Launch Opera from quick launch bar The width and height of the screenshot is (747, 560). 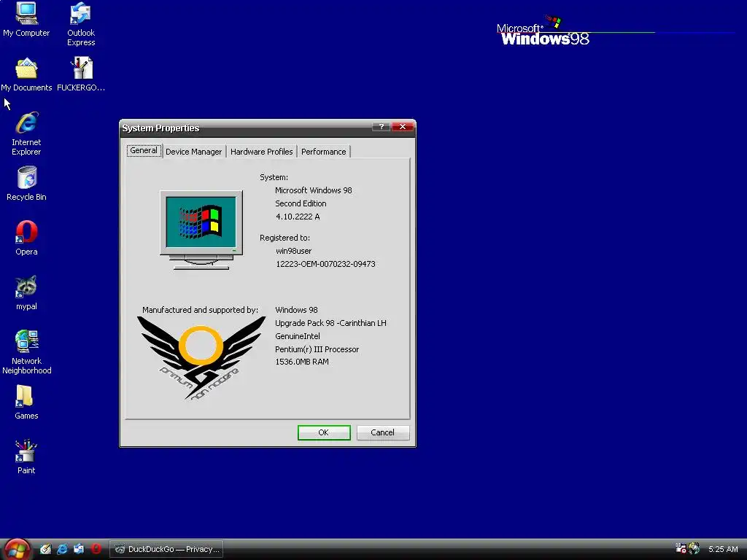[96, 549]
